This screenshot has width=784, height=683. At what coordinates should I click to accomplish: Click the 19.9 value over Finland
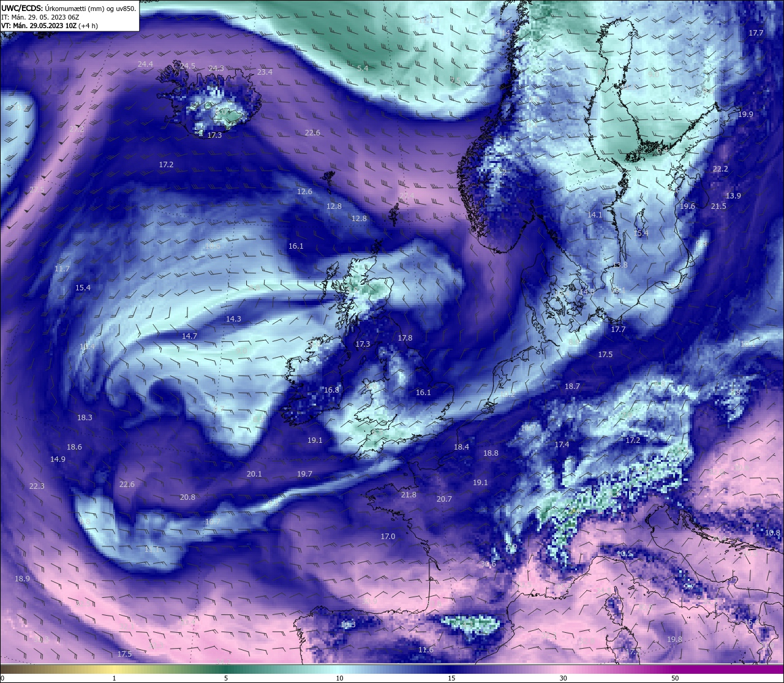tap(745, 115)
